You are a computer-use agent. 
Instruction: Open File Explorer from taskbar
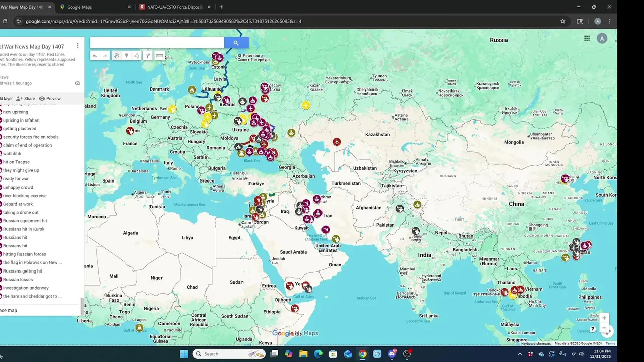pyautogui.click(x=303, y=354)
